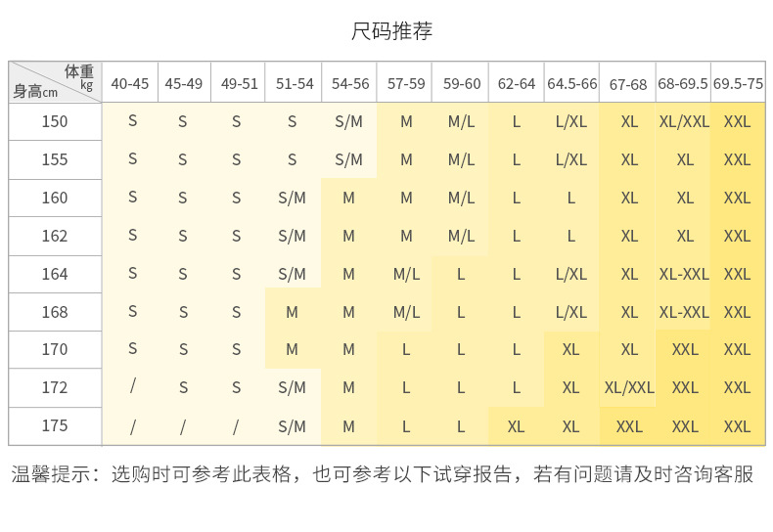The image size is (773, 532).
Task: Click L/XL cell in the 150 row
Action: coord(571,121)
